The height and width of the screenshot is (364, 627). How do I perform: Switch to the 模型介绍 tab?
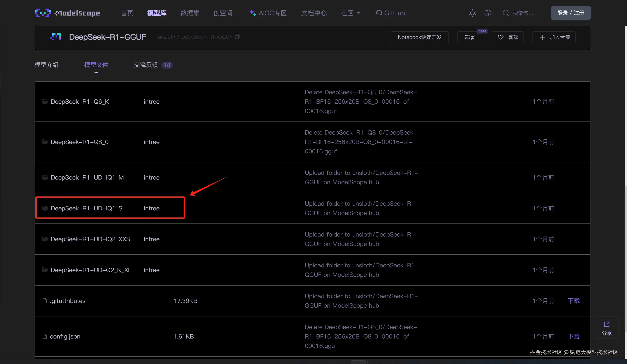(47, 65)
